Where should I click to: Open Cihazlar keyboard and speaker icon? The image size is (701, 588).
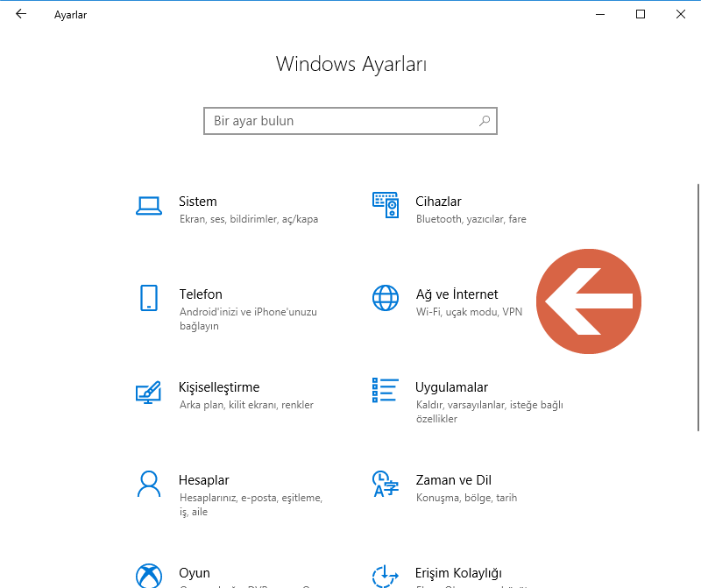click(386, 205)
